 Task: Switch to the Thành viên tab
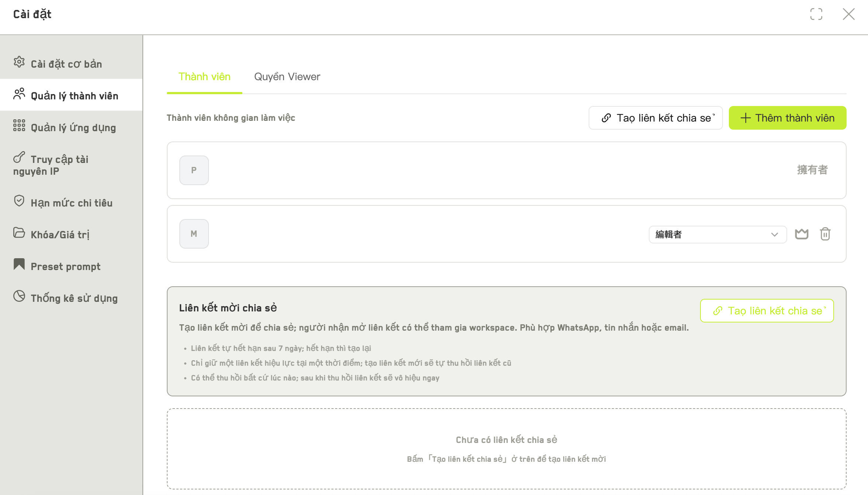pyautogui.click(x=204, y=77)
